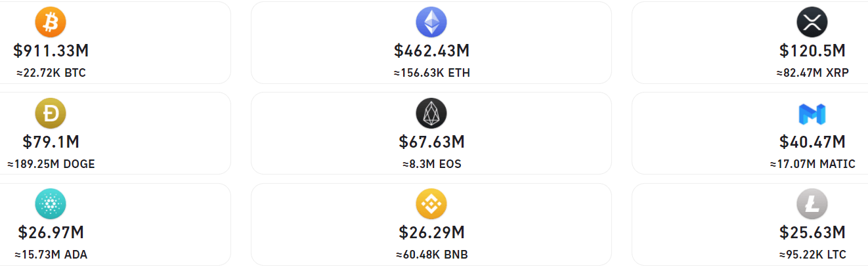
Task: Click the ≈60.48K BNB label
Action: coord(431,255)
